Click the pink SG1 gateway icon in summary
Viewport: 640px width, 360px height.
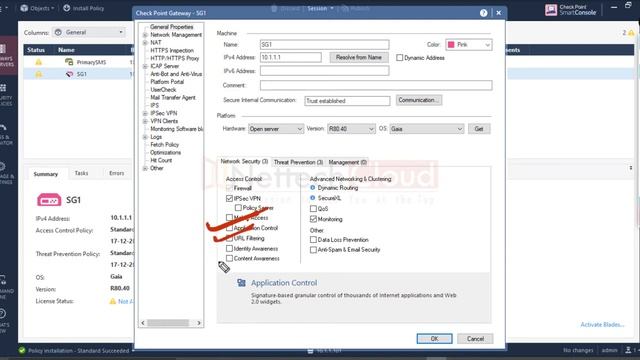click(49, 200)
